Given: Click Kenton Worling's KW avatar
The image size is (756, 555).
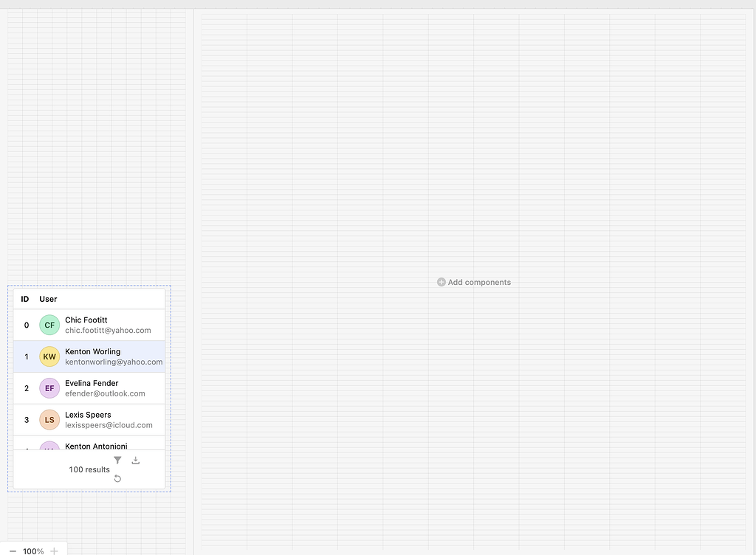Looking at the screenshot, I should (49, 356).
